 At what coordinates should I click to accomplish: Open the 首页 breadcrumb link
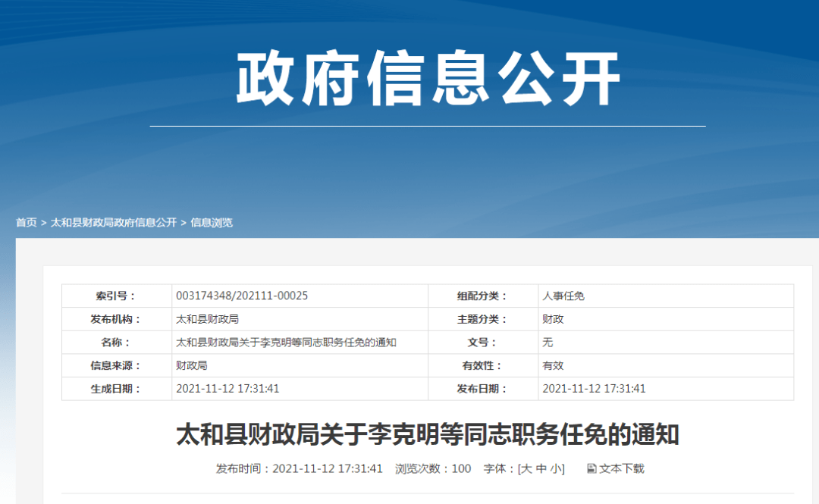(26, 223)
